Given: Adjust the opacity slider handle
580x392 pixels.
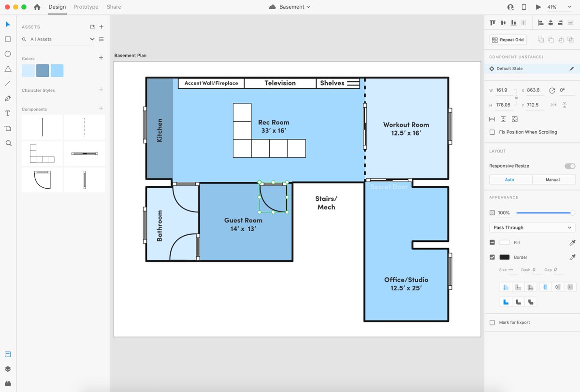Looking at the screenshot, I should (x=573, y=212).
